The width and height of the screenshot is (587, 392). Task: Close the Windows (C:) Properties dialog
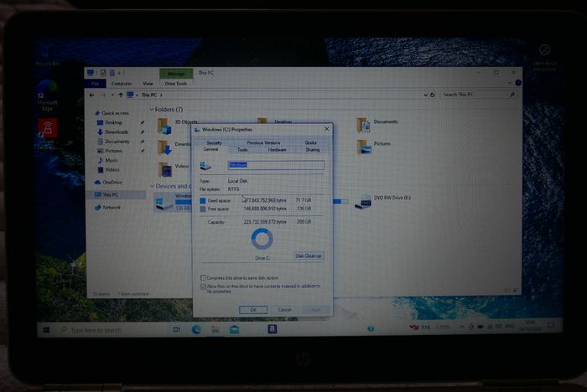(x=327, y=129)
